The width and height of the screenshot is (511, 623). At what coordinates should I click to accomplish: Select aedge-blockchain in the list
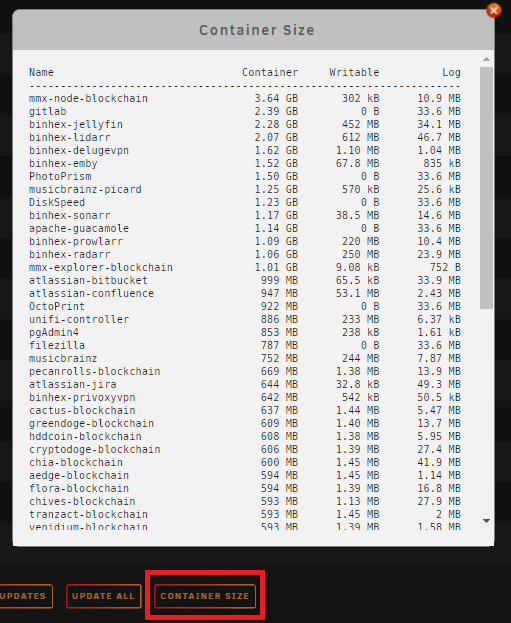pos(79,475)
